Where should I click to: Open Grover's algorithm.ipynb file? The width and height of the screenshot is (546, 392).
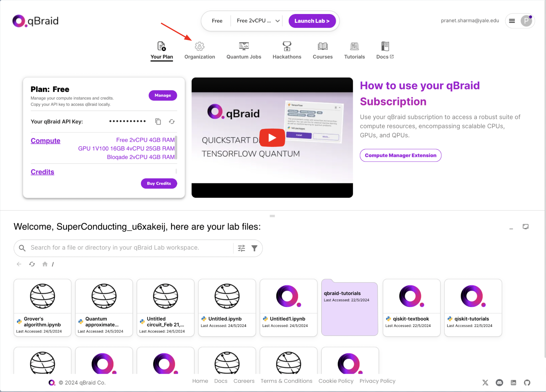(42, 308)
